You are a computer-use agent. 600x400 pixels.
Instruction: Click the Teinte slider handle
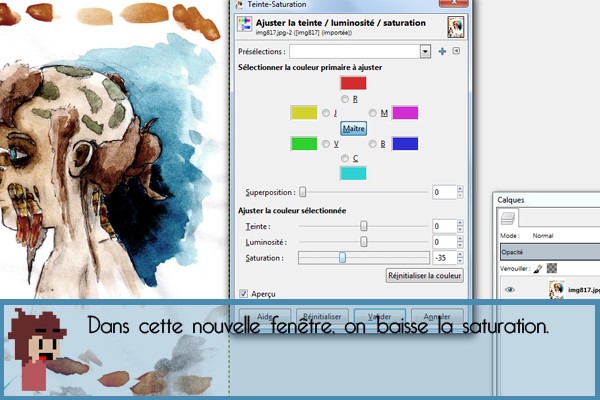364,226
